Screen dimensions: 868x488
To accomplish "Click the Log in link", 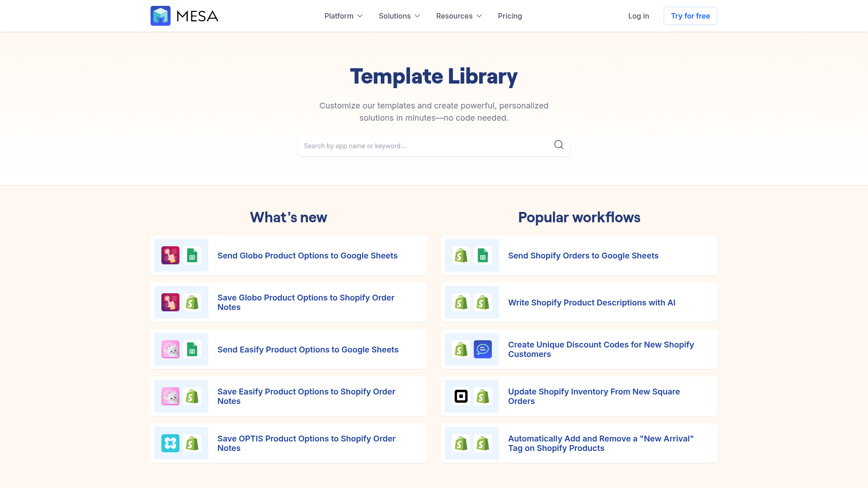I will coord(638,16).
